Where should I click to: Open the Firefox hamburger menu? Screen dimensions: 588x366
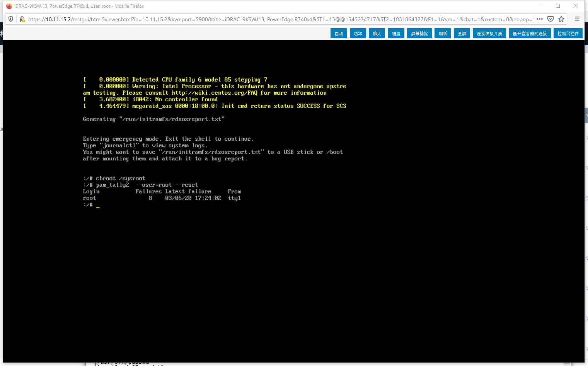point(577,19)
